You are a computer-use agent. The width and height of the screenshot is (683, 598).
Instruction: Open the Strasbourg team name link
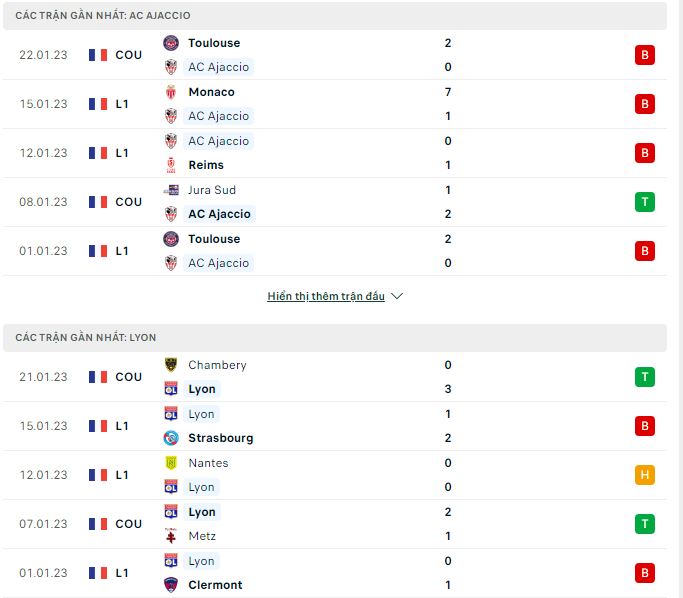220,438
